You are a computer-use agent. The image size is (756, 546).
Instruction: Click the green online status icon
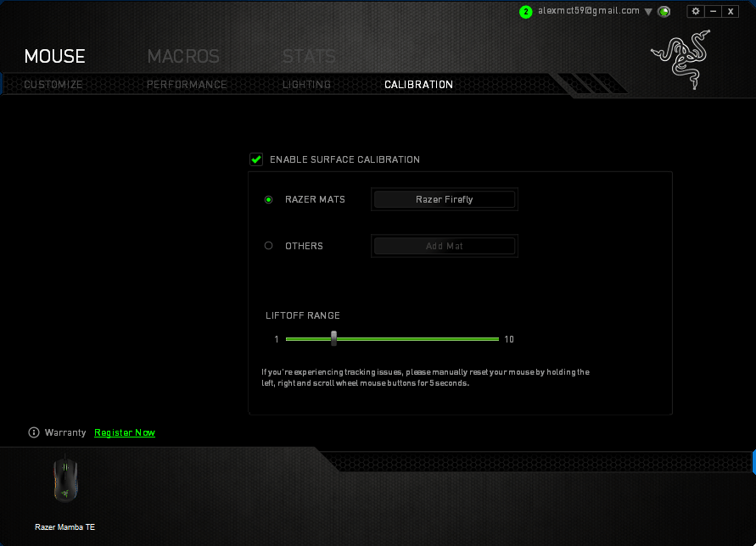664,12
